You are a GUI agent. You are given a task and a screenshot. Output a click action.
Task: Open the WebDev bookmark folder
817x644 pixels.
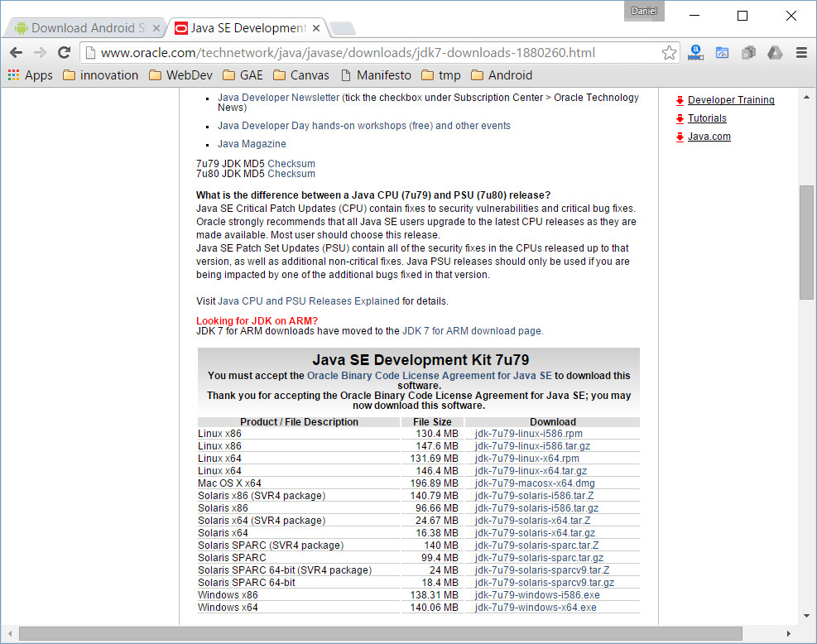(180, 75)
